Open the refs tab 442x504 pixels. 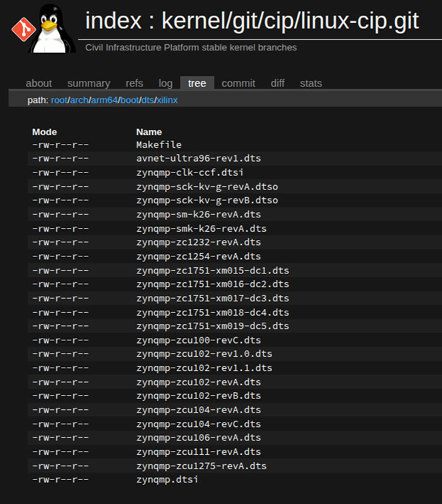pyautogui.click(x=134, y=83)
